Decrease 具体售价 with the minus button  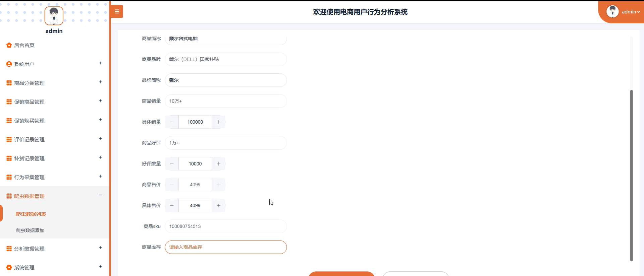(x=172, y=205)
